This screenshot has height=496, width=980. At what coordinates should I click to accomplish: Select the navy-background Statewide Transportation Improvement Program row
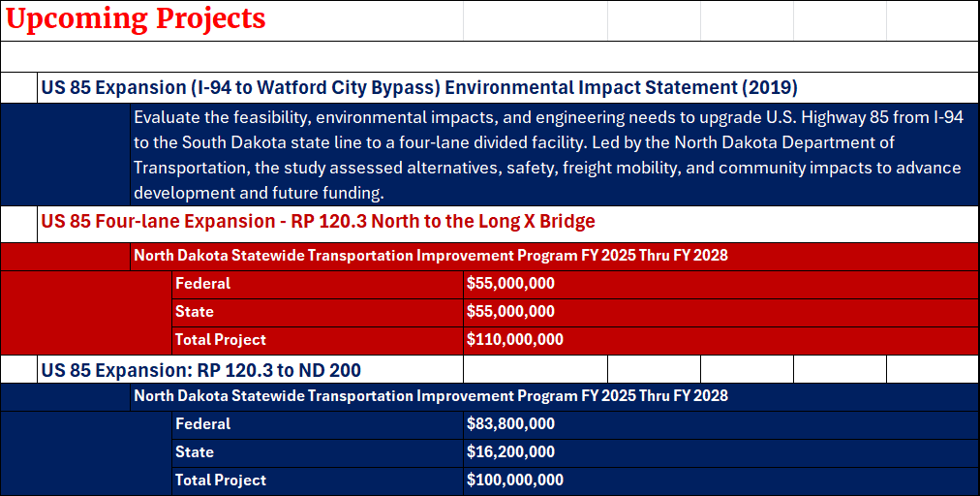431,396
